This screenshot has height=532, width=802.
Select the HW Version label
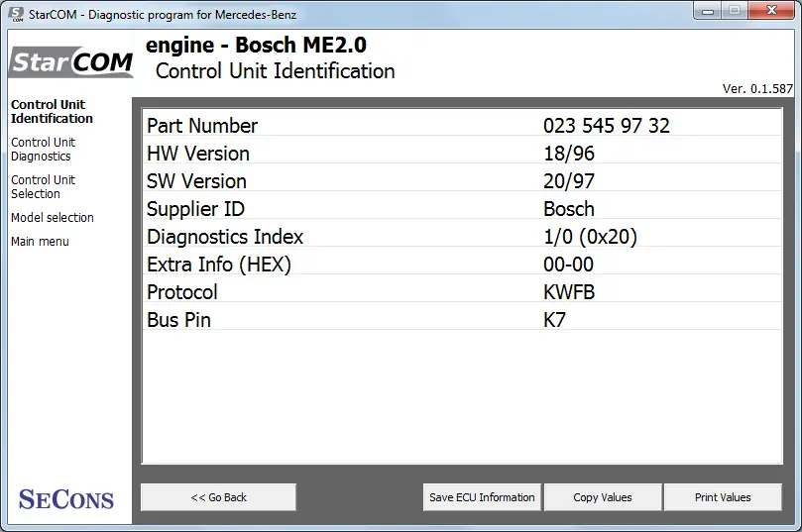pyautogui.click(x=198, y=154)
